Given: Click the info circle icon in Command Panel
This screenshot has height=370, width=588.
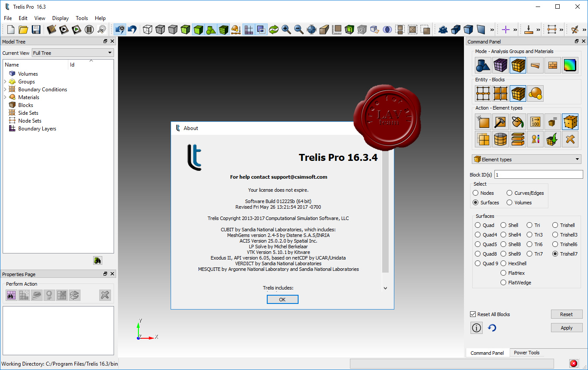Looking at the screenshot, I should (477, 328).
